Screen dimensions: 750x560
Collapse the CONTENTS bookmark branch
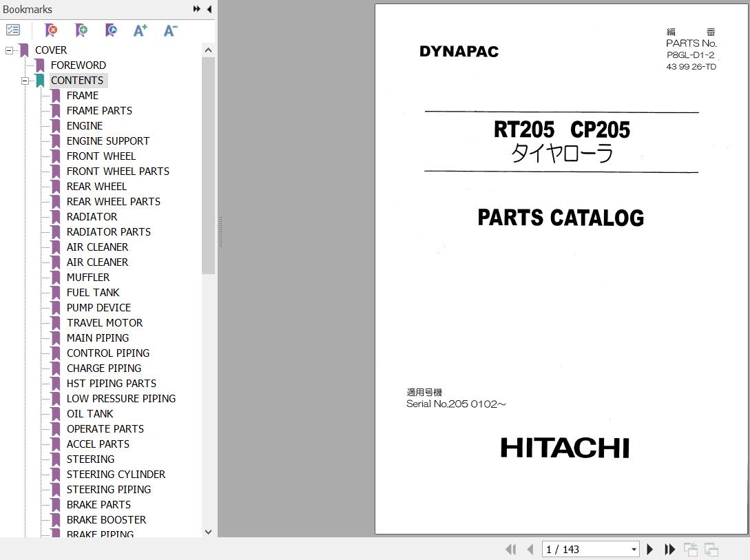[25, 81]
